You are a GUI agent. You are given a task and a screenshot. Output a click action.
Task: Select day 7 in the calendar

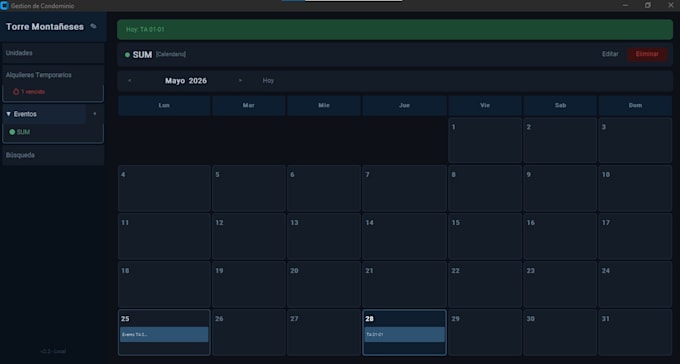tap(404, 188)
